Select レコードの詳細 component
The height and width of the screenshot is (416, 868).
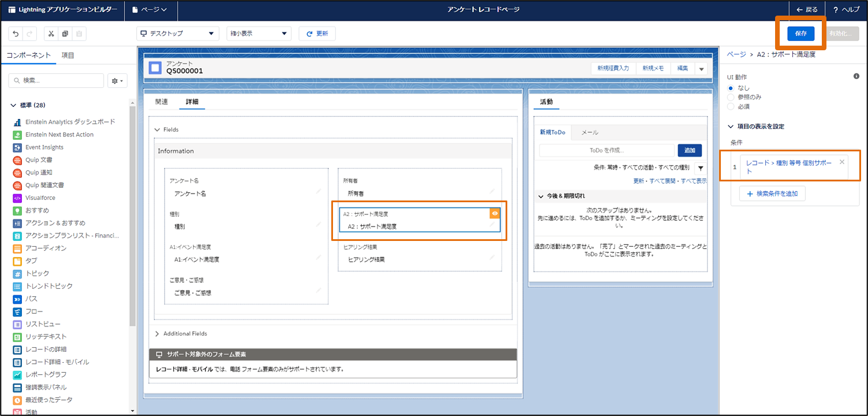pyautogui.click(x=40, y=349)
